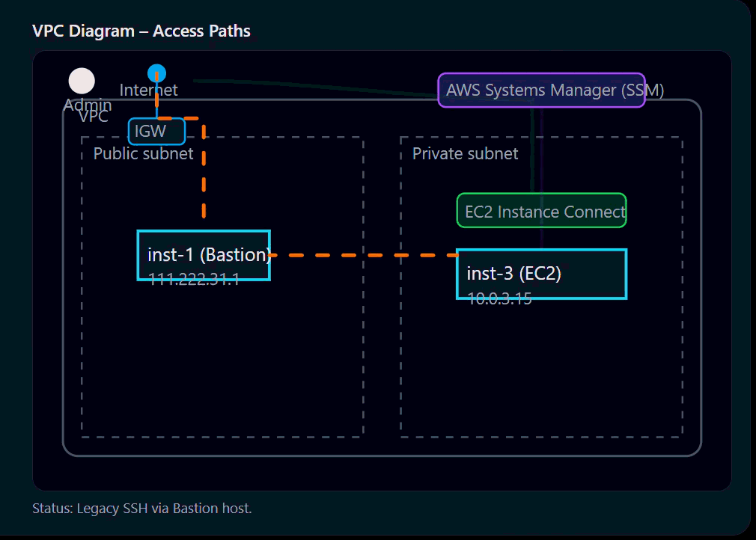756x540 pixels.
Task: Click the EC2 Instance Connect box
Action: tap(541, 210)
